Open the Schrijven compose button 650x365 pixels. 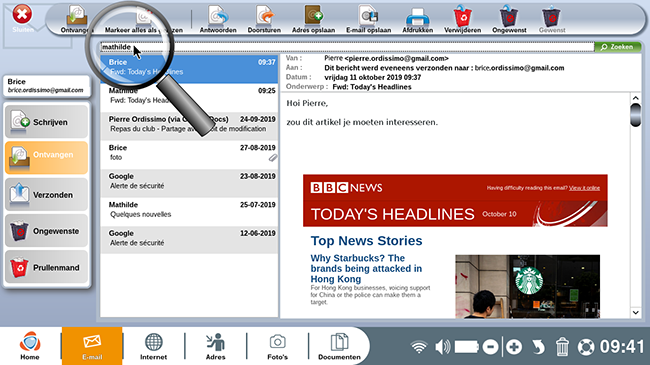[46, 122]
